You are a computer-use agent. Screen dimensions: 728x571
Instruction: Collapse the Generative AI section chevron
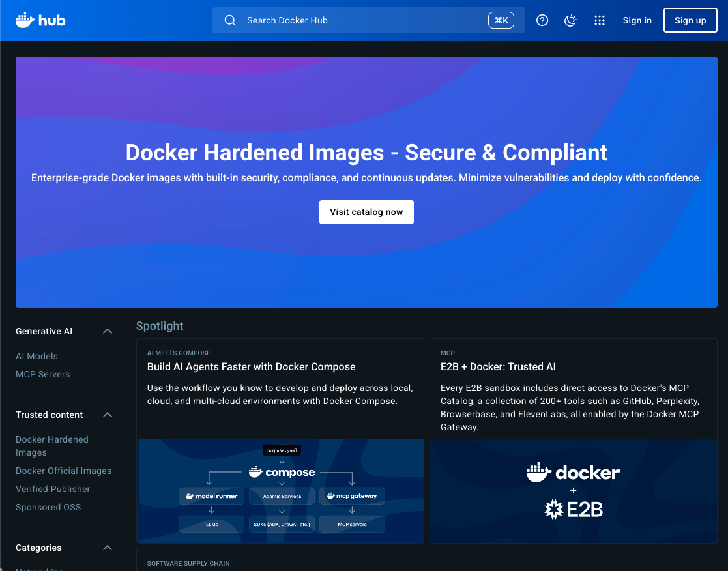click(108, 331)
